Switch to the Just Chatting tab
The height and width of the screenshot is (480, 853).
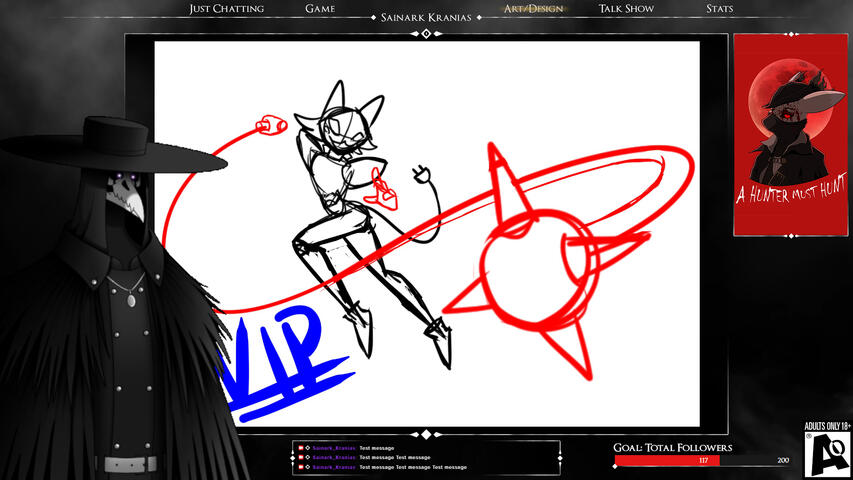(226, 9)
